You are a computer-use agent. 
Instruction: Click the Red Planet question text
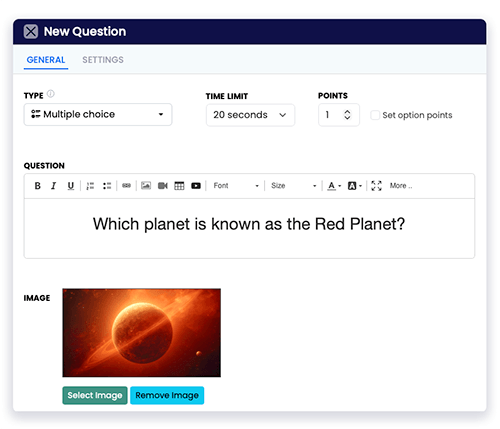coord(249,224)
